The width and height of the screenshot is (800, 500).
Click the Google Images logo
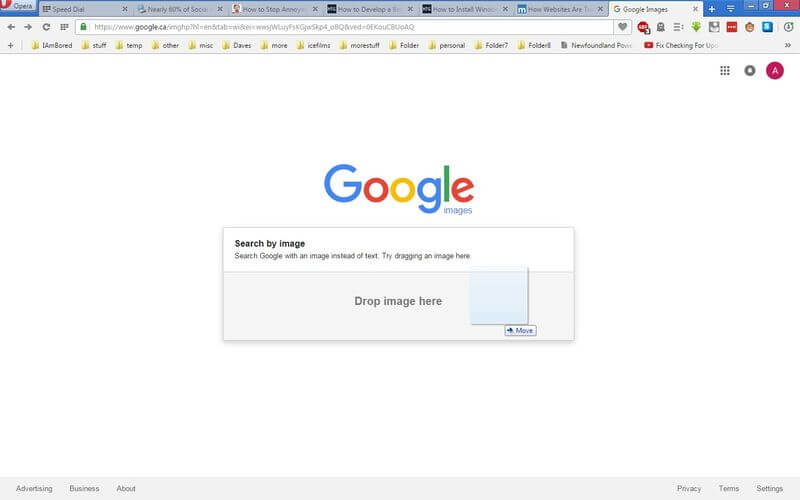click(399, 189)
